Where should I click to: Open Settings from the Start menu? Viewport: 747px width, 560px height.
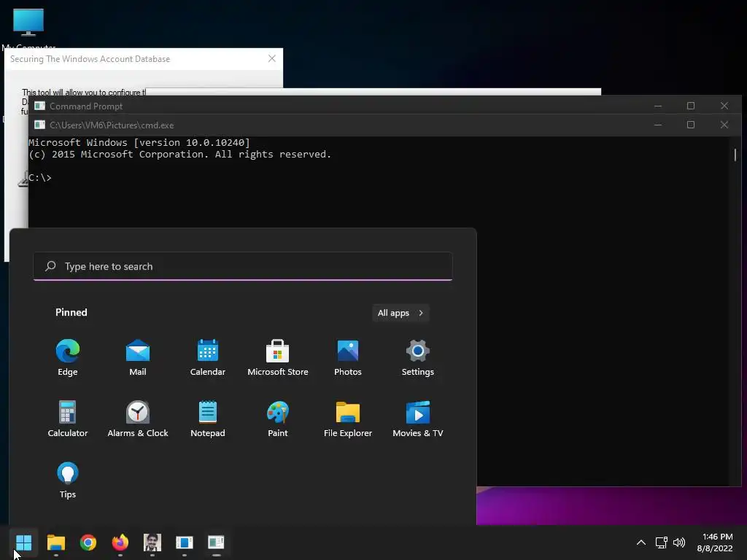(x=418, y=357)
